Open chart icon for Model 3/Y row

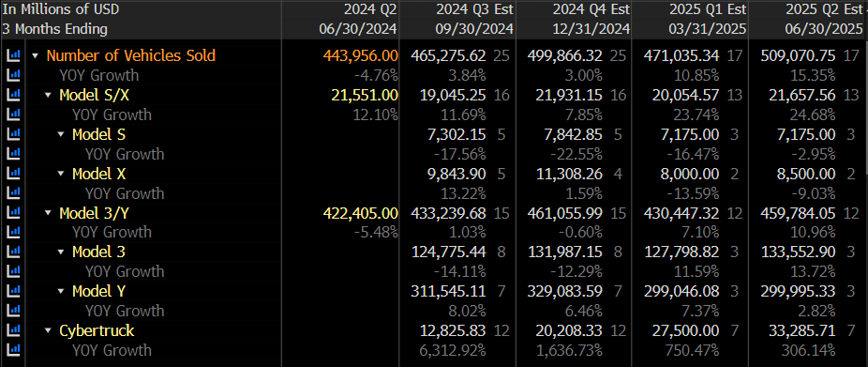point(13,213)
